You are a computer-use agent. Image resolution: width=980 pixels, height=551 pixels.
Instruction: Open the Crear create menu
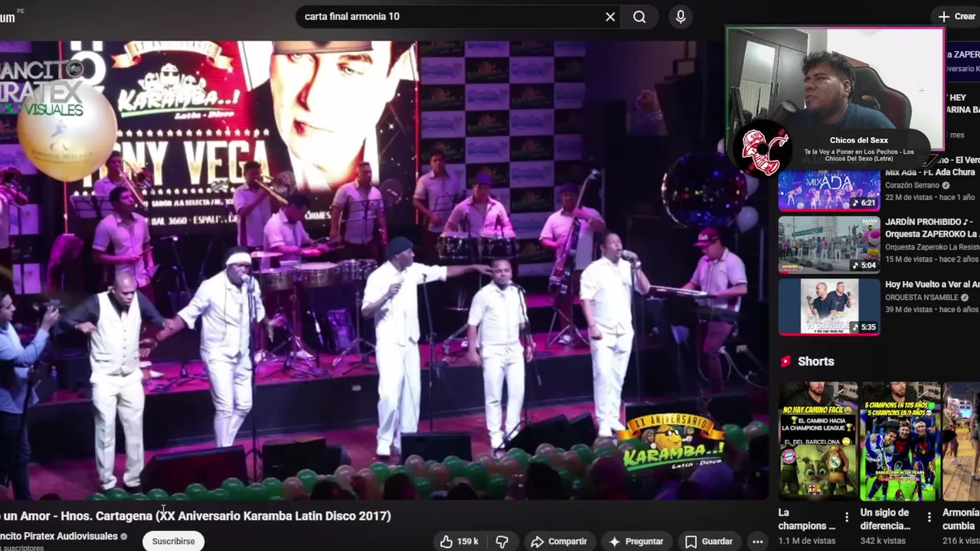pos(957,16)
